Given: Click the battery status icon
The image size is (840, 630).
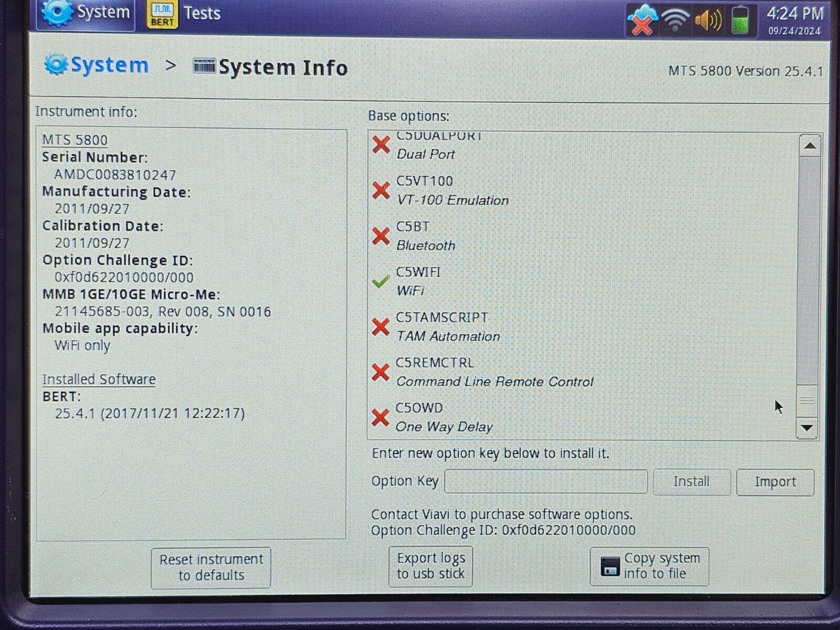Looking at the screenshot, I should (741, 20).
